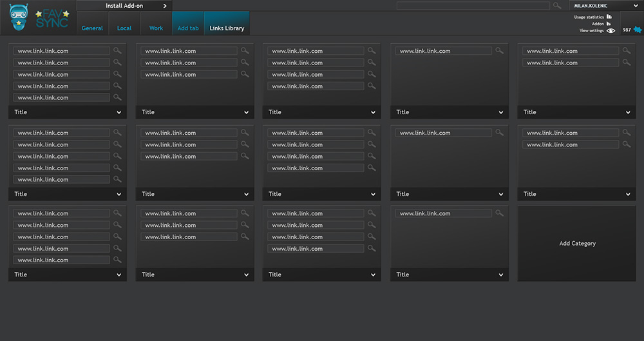Click the Addon icon in the header
The image size is (644, 341).
click(x=609, y=24)
